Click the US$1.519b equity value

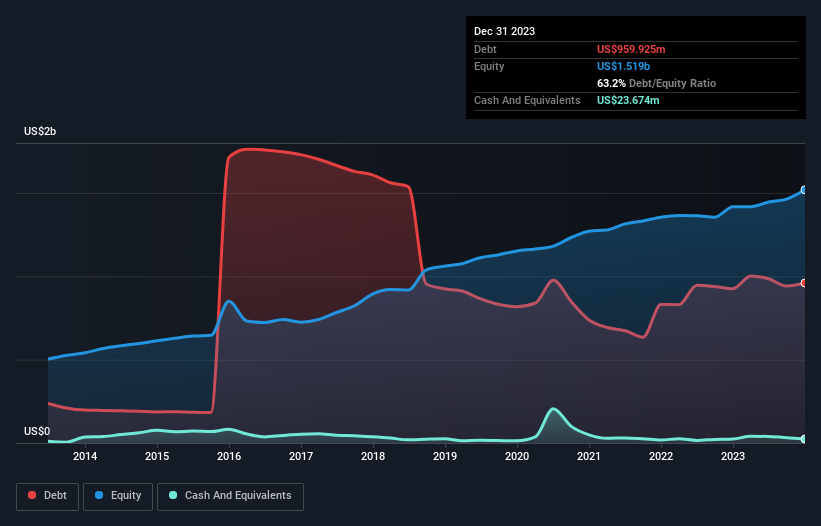623,66
